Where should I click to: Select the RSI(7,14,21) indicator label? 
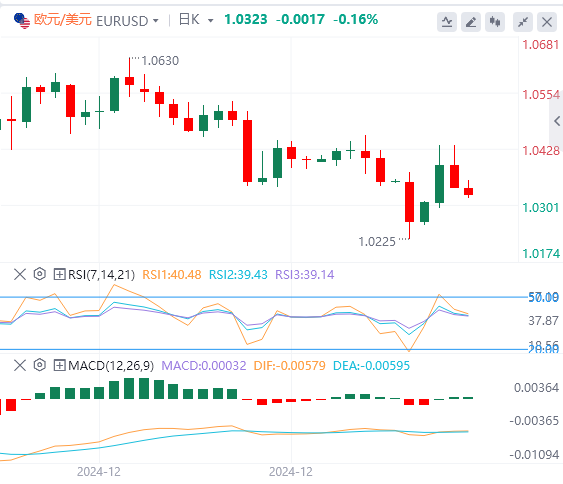pyautogui.click(x=102, y=275)
